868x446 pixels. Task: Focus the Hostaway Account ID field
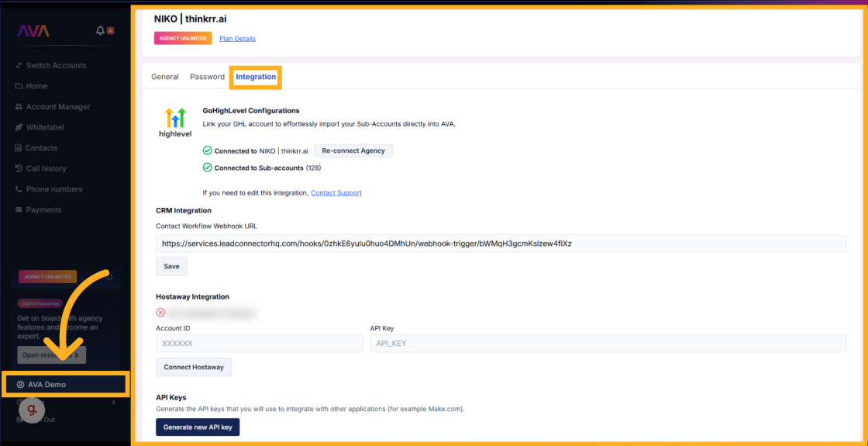click(x=259, y=344)
